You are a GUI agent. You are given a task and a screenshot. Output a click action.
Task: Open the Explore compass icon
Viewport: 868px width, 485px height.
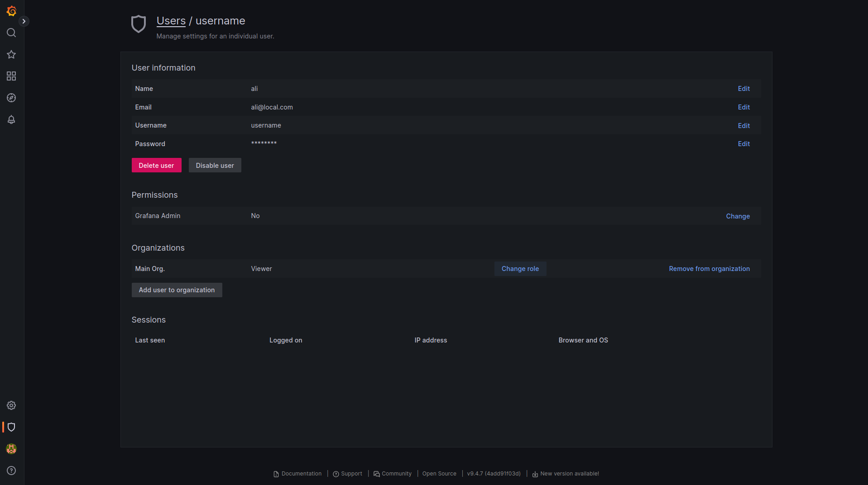pos(11,98)
